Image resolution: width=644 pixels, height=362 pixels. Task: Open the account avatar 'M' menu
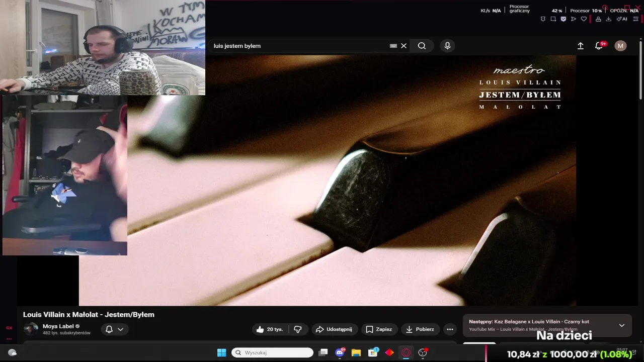click(620, 46)
